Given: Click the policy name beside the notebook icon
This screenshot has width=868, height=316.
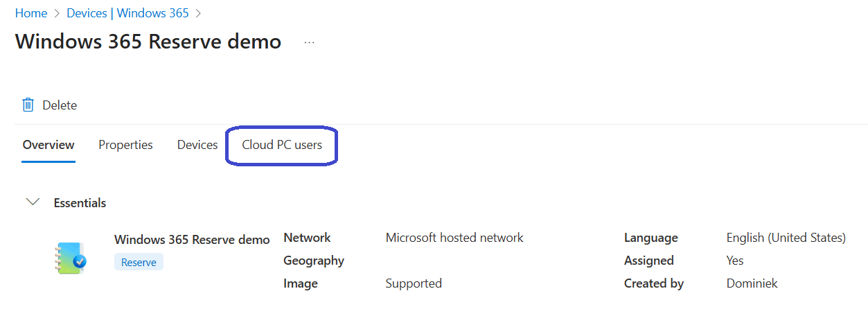Looking at the screenshot, I should point(192,240).
